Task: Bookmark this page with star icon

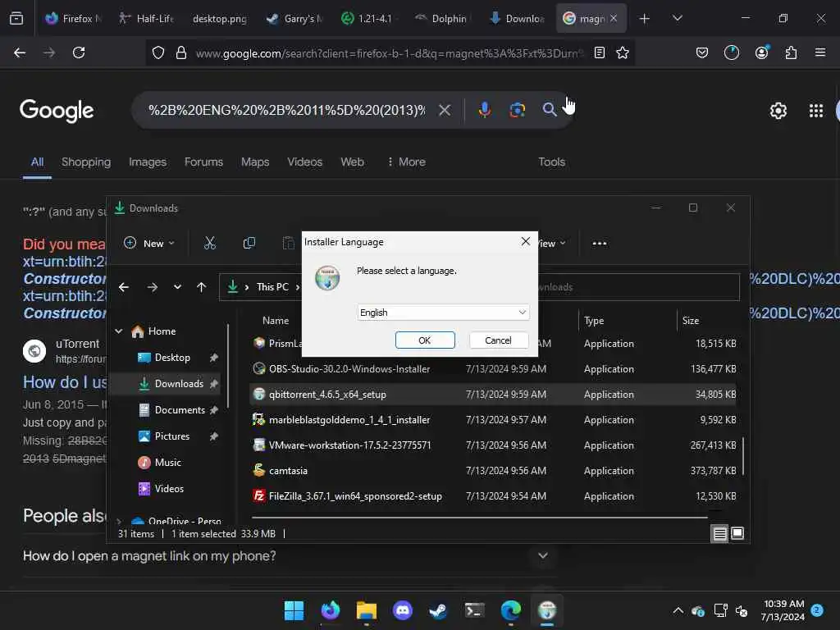Action: click(623, 52)
